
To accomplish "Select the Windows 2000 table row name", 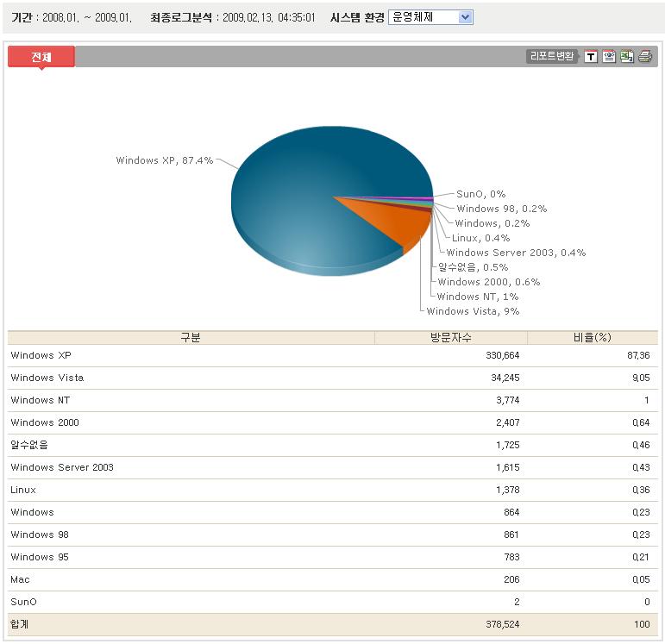I will tap(45, 422).
